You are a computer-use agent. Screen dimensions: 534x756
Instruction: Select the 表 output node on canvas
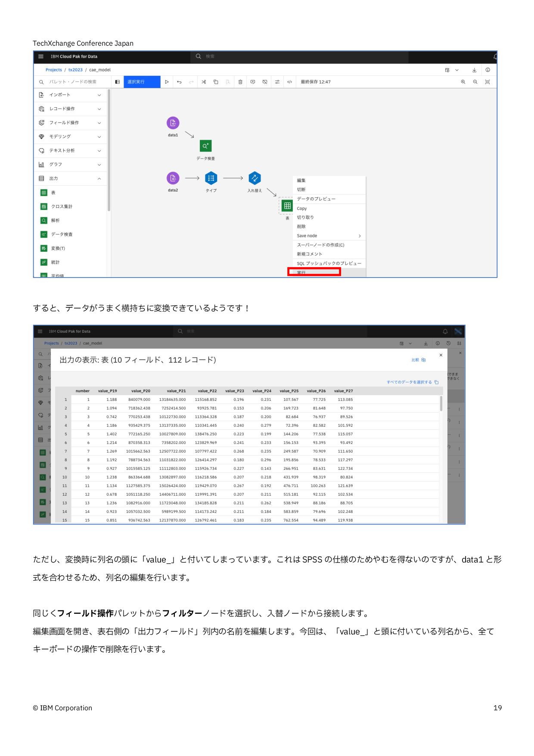tap(287, 206)
